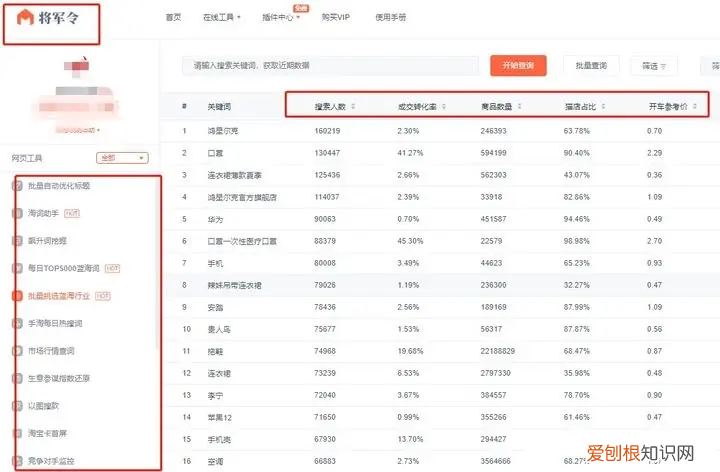Click the product count value 22188829
The image size is (720, 472).
tap(498, 351)
